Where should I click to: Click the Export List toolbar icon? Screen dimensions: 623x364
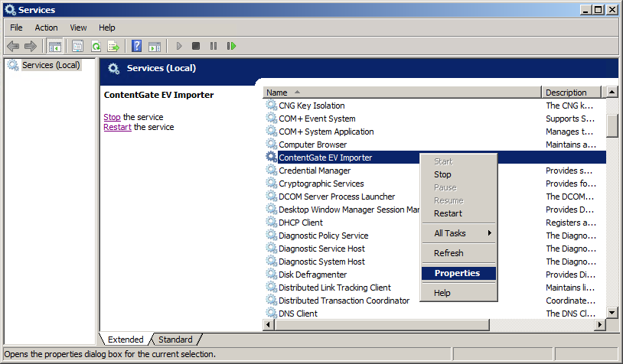(113, 46)
